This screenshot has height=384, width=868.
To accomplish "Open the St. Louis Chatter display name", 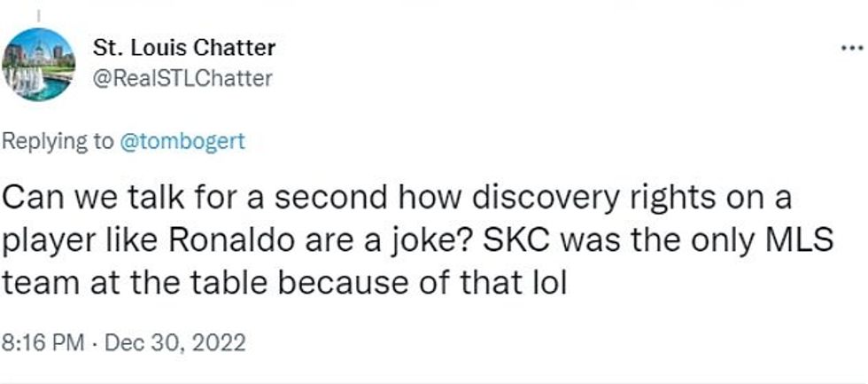I will coord(184,47).
